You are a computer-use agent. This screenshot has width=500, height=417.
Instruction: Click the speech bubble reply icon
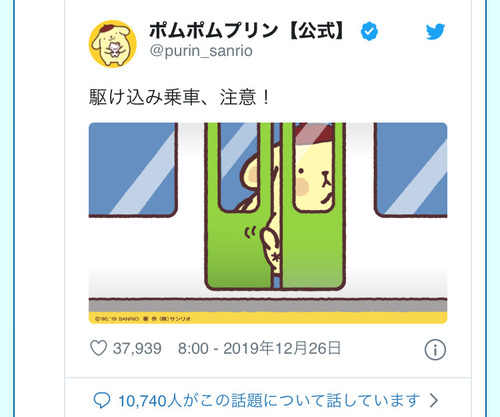click(x=102, y=400)
